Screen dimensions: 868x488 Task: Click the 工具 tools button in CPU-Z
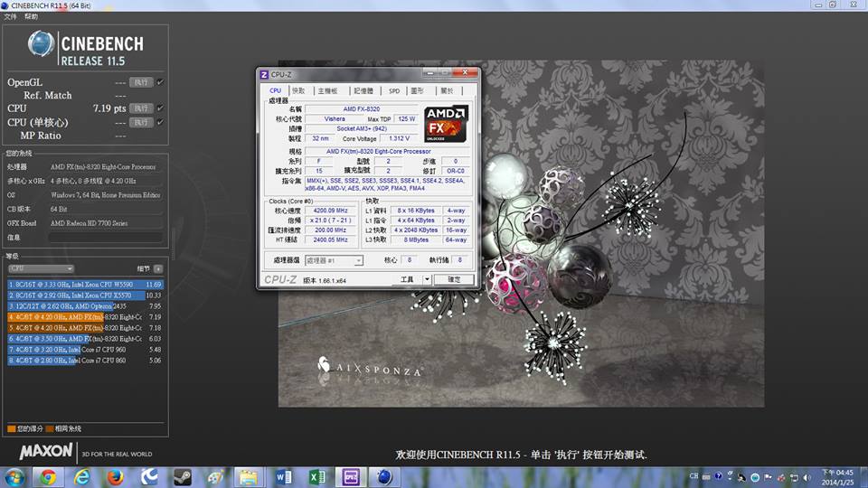point(407,279)
